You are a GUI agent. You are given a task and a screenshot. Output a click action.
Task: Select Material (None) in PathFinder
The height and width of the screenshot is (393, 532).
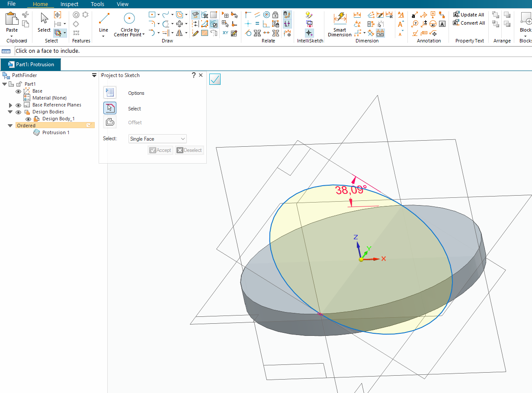point(49,98)
